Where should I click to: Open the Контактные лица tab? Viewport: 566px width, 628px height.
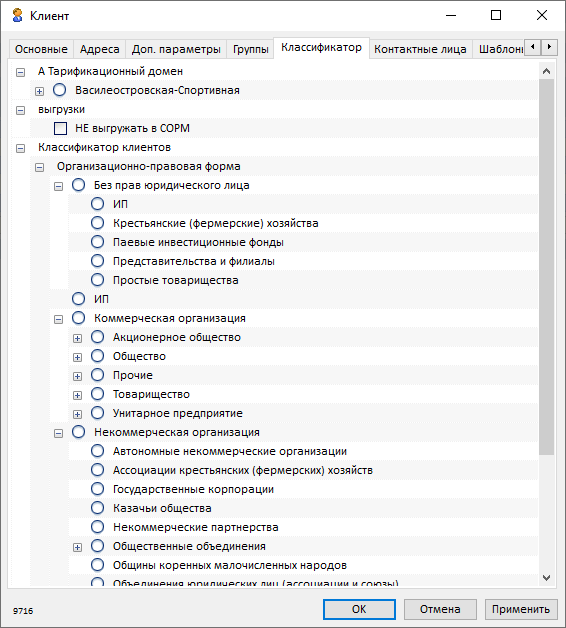pyautogui.click(x=420, y=49)
